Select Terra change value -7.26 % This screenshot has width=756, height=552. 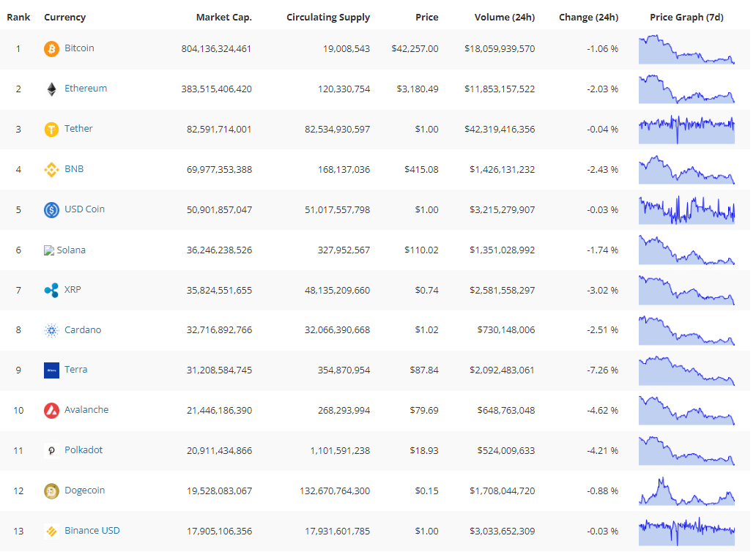(603, 371)
